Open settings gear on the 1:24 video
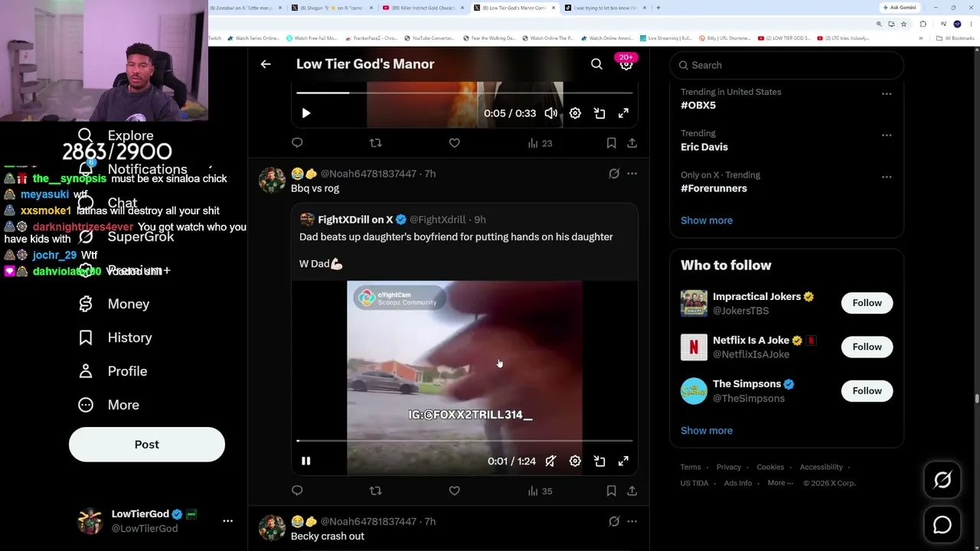Screen dimensions: 980x551 [x=575, y=461]
